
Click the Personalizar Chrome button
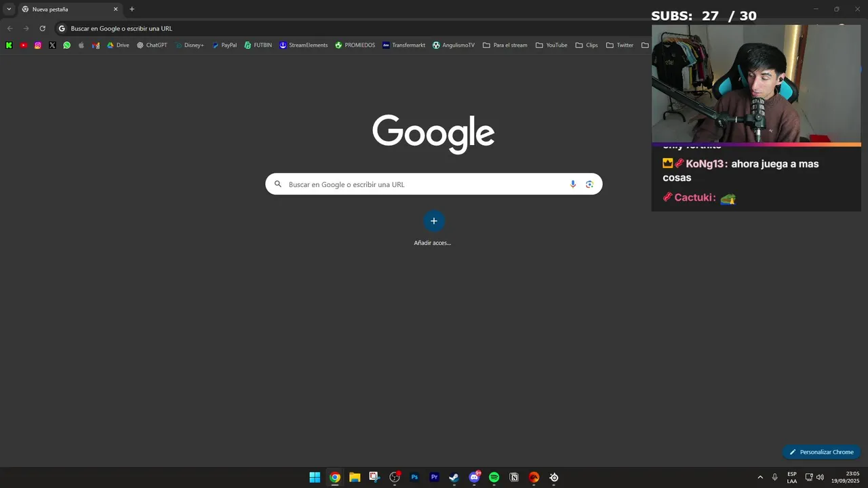(821, 452)
